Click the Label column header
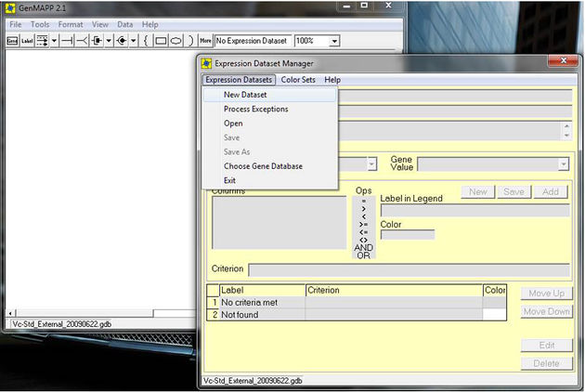The height and width of the screenshot is (392, 585). pos(262,291)
